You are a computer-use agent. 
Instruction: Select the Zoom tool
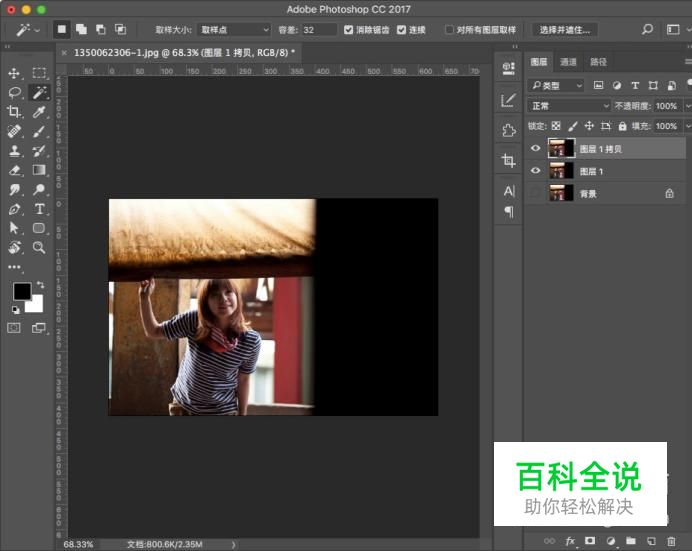coord(40,247)
